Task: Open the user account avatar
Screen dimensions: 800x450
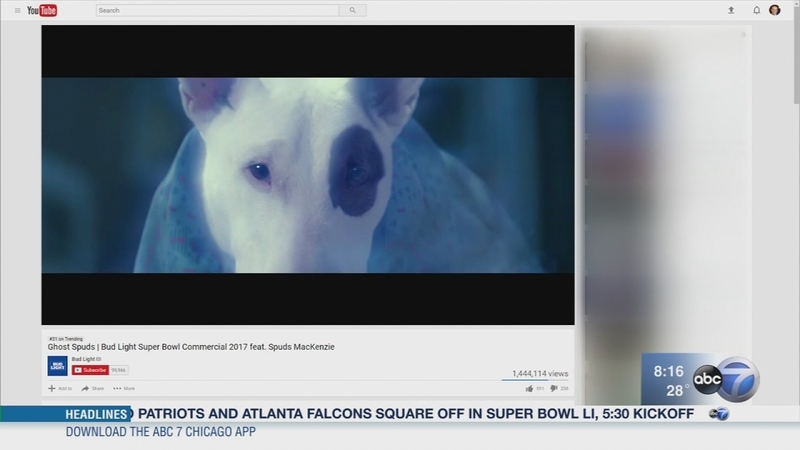Action: [x=774, y=10]
